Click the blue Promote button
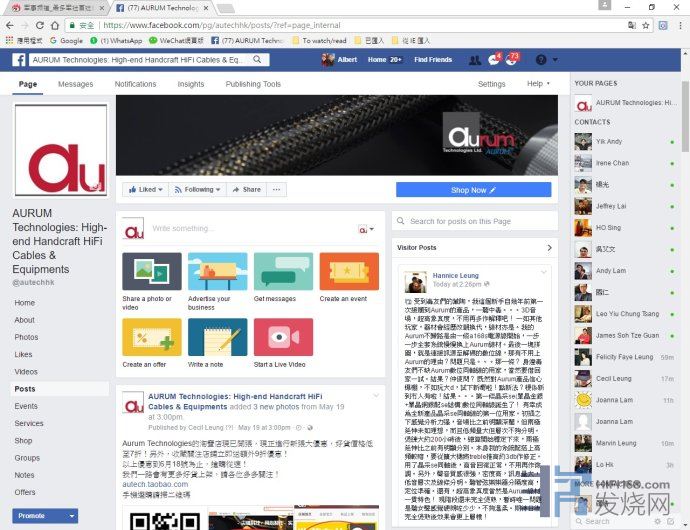The height and width of the screenshot is (530, 690). tap(44, 516)
